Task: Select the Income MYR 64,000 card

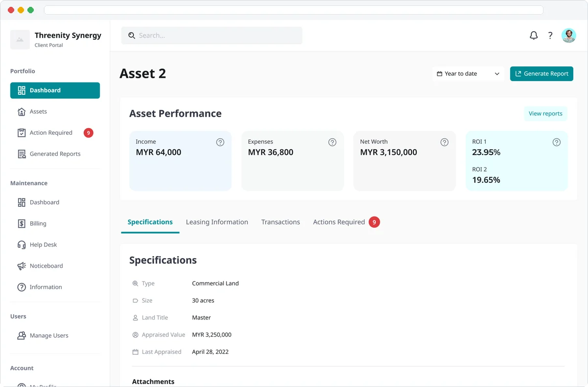Action: (x=180, y=161)
